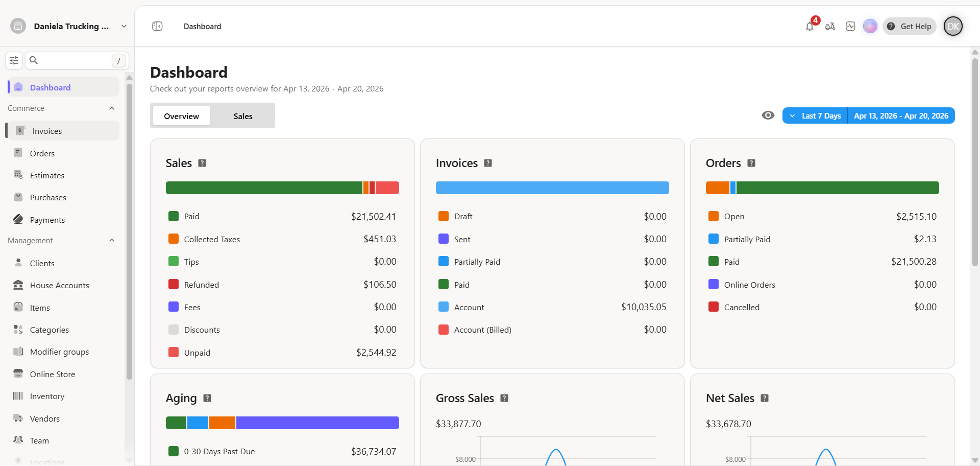
Task: Open the Last 7 Days dropdown
Action: coord(815,116)
